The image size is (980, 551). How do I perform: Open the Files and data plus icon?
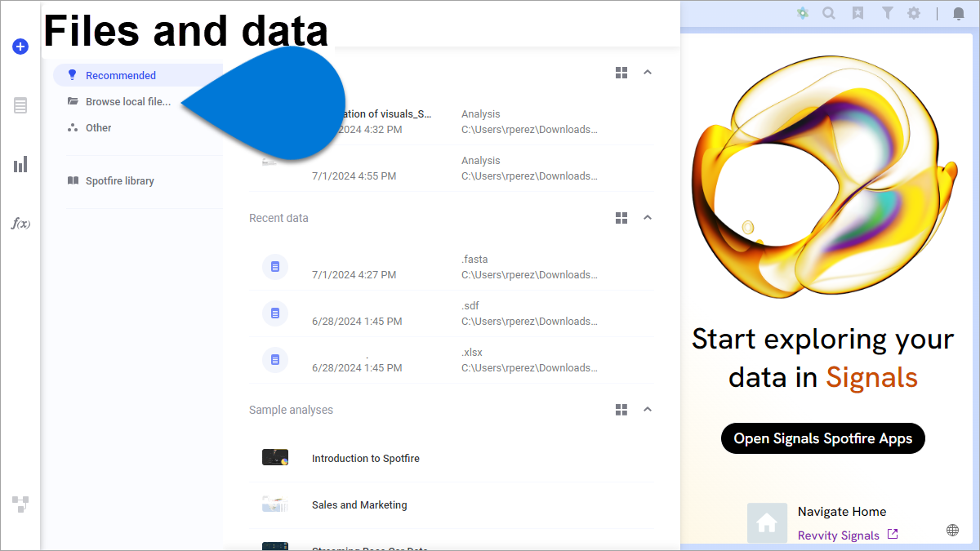[20, 47]
